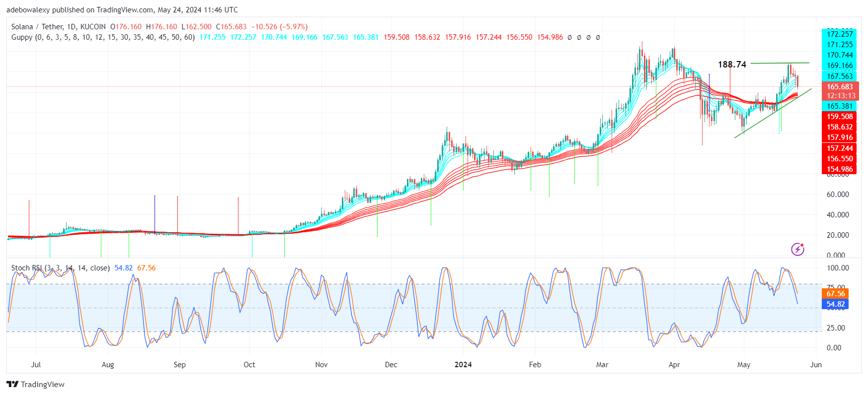Viewport: 868px width, 395px height.
Task: Click the cyan price label 172.257
Action: pyautogui.click(x=839, y=34)
